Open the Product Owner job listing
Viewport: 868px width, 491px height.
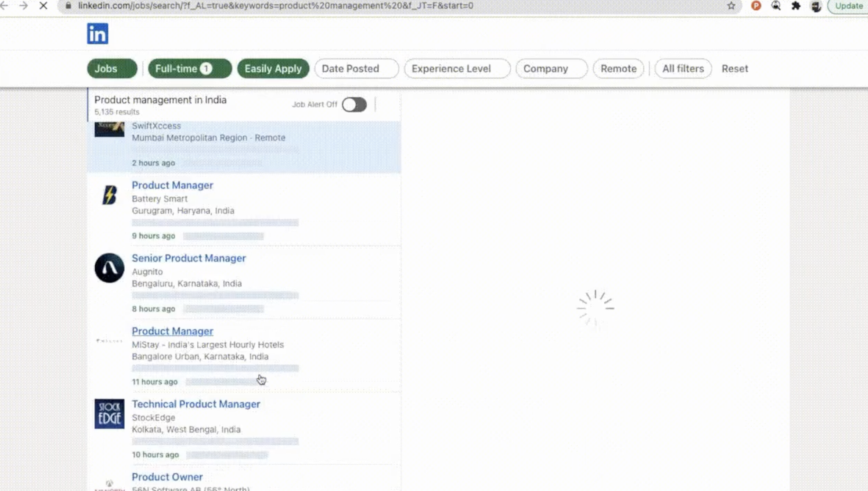(x=167, y=477)
